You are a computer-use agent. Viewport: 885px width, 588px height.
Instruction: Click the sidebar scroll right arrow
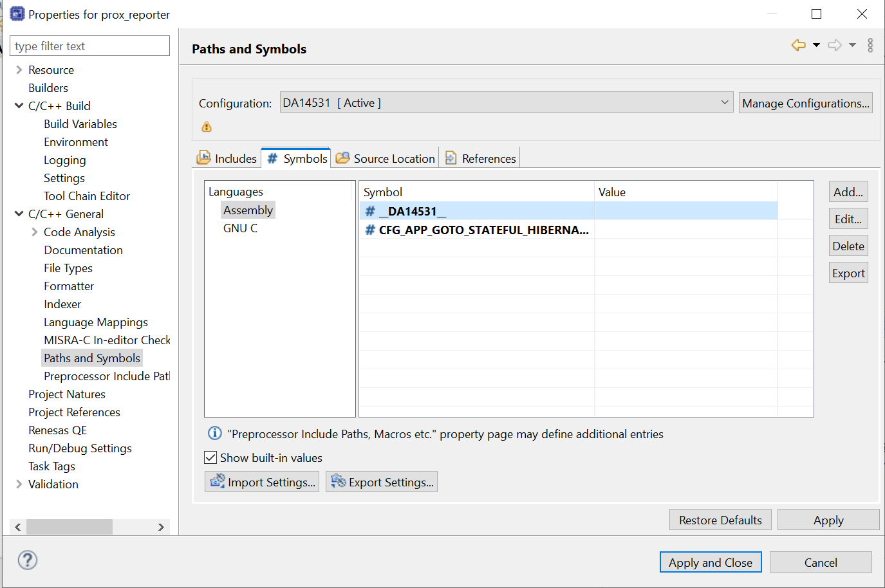click(161, 527)
